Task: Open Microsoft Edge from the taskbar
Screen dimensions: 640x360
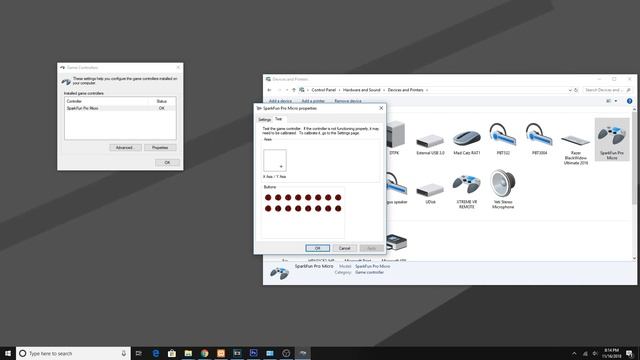Action: pos(156,353)
